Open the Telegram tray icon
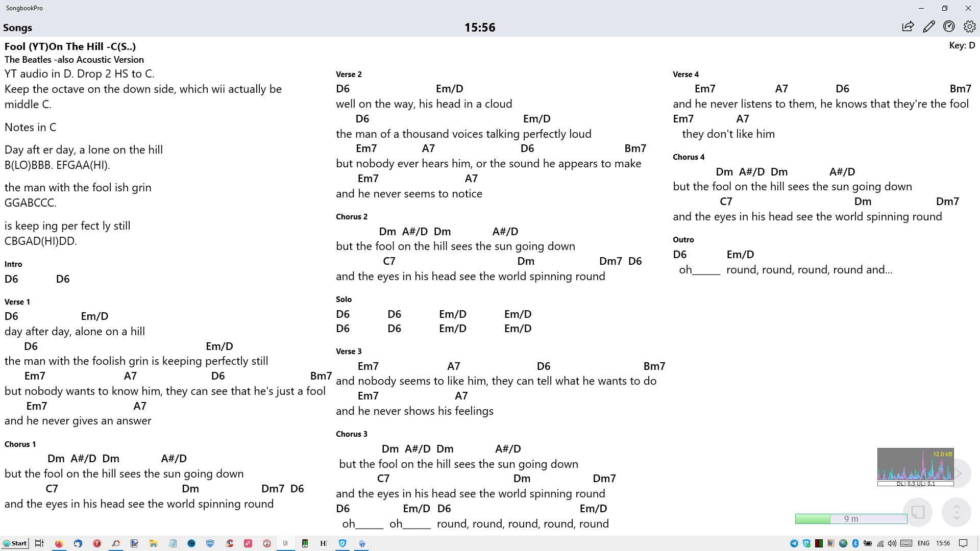The width and height of the screenshot is (980, 551). (794, 543)
